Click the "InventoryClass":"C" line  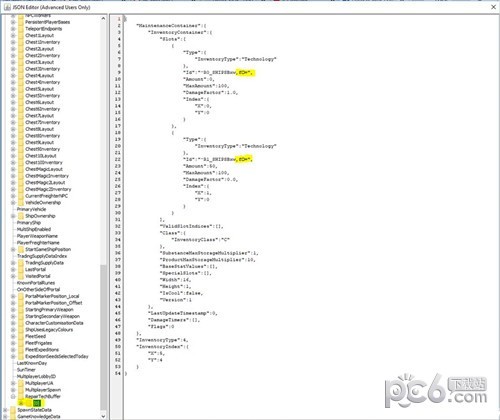(x=200, y=239)
